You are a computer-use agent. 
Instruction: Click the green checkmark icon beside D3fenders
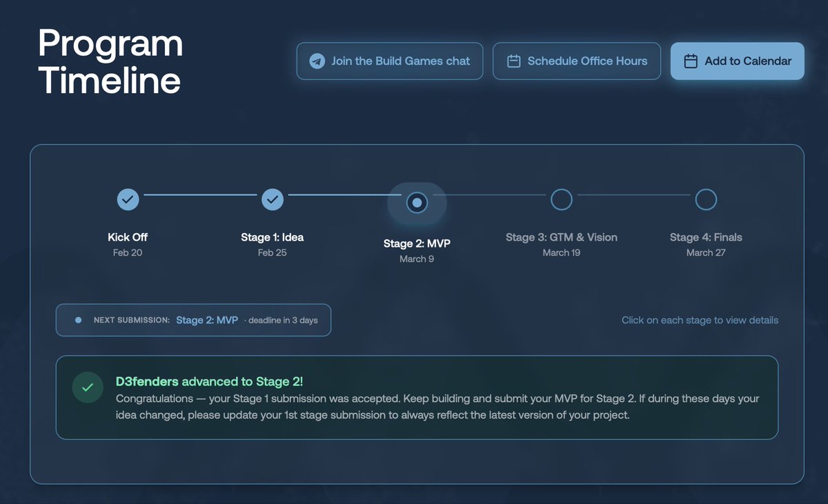coord(88,387)
